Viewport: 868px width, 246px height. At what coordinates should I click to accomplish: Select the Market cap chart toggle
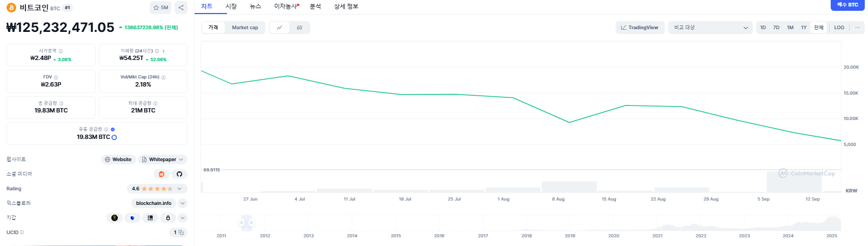245,28
